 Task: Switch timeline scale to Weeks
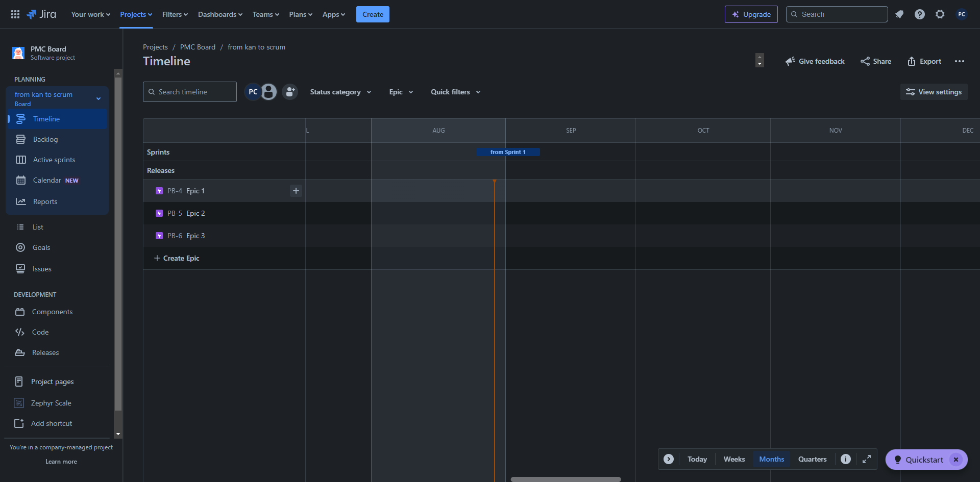tap(733, 459)
